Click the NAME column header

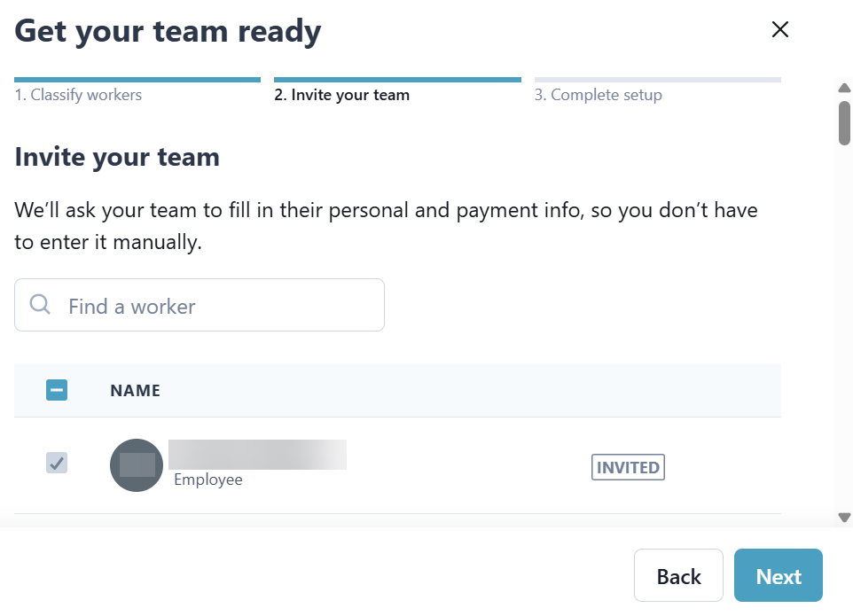point(135,390)
